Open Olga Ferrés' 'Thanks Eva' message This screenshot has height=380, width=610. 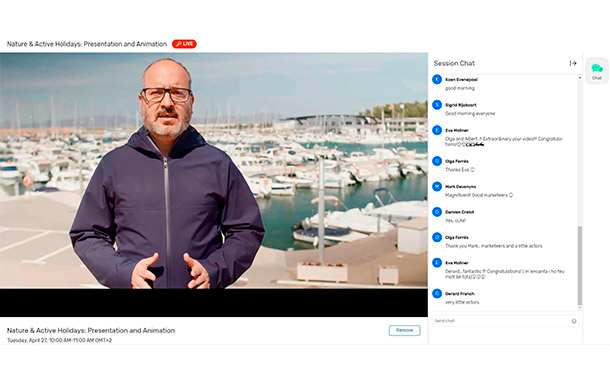point(460,170)
